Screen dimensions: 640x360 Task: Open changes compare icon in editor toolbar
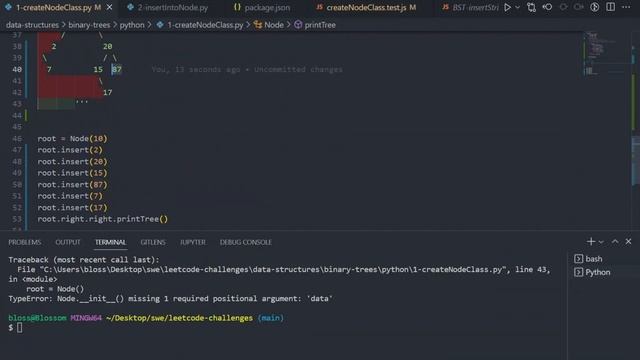(x=531, y=7)
